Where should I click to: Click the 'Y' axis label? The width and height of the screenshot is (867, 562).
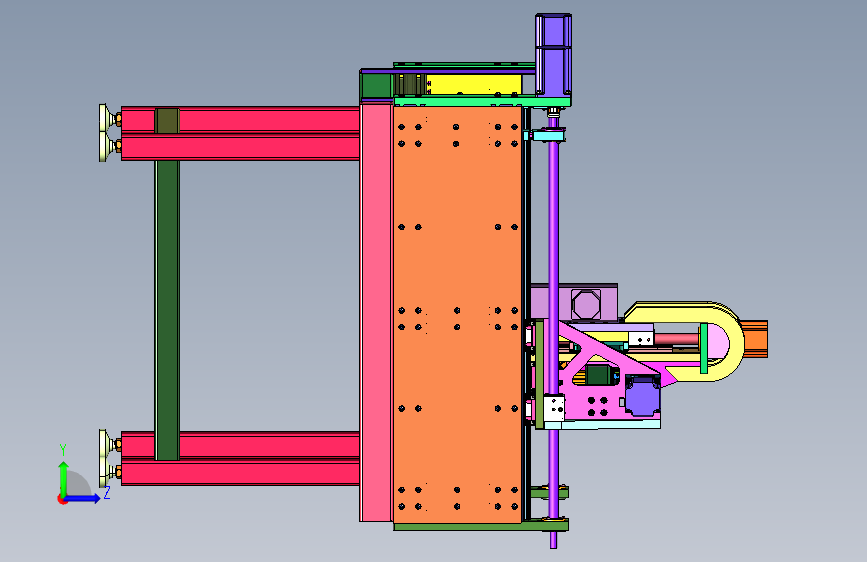(x=63, y=450)
